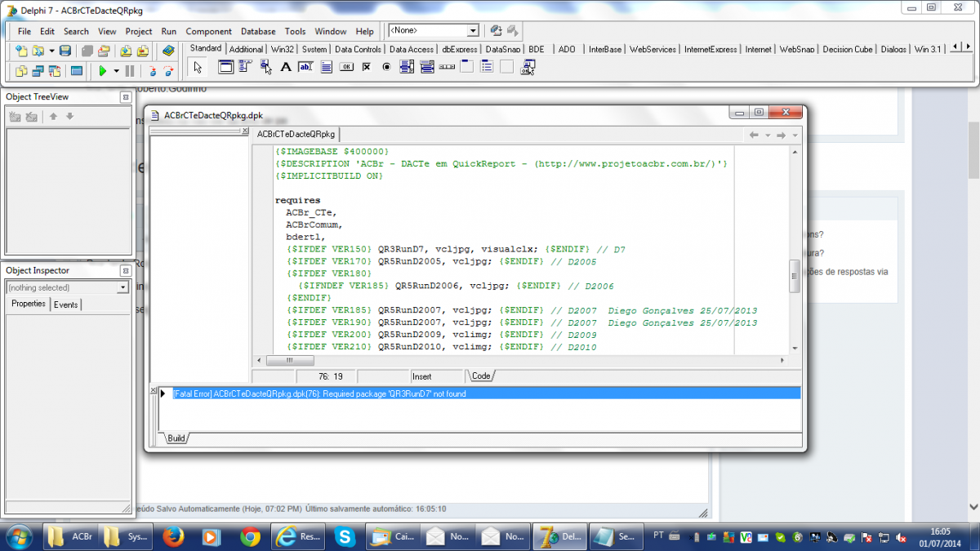Open Firefox from the Windows taskbar
This screenshot has height=551, width=980.
coord(172,536)
